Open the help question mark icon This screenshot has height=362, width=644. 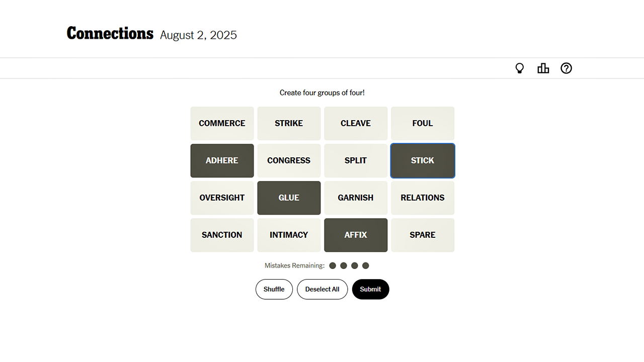pyautogui.click(x=566, y=68)
